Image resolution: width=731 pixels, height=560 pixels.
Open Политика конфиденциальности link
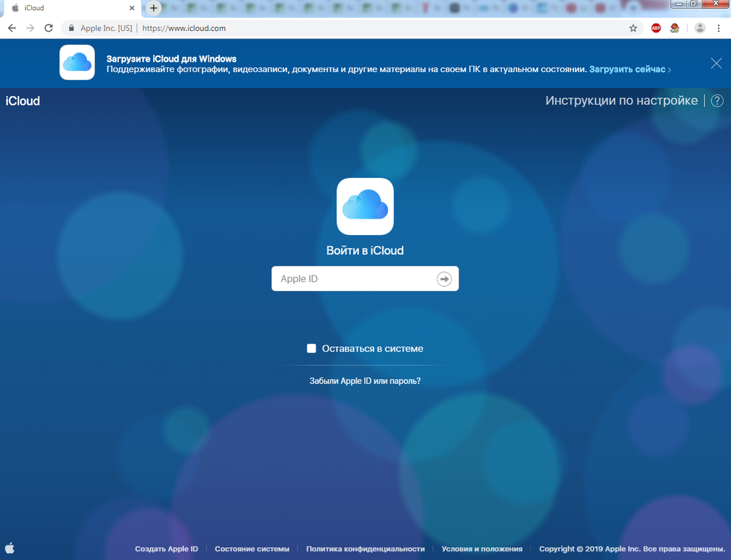[x=365, y=549]
